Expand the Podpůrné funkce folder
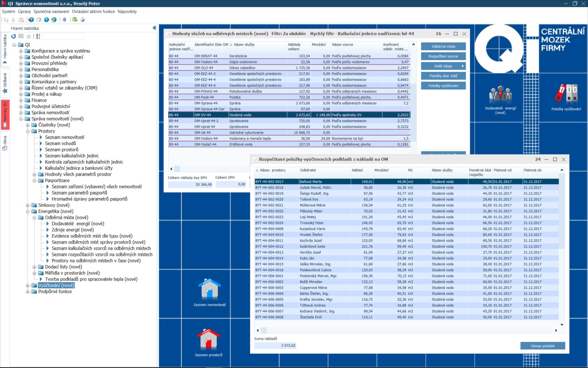This screenshot has height=368, width=588. click(x=28, y=292)
